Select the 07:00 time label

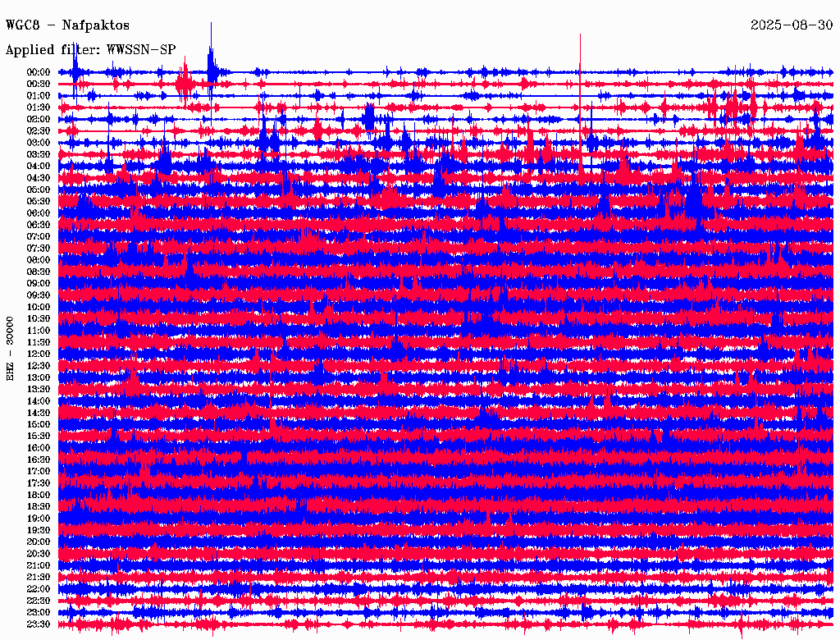pos(39,236)
